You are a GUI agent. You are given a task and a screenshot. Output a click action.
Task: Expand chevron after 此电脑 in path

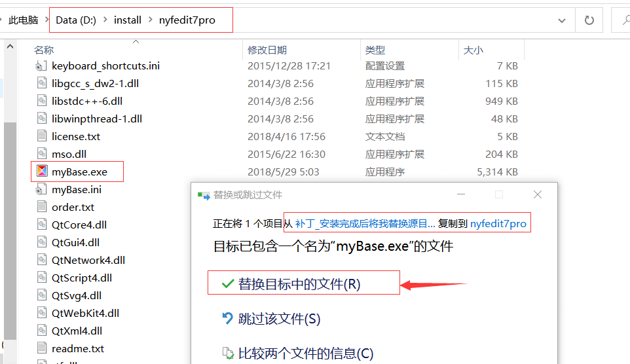click(47, 20)
